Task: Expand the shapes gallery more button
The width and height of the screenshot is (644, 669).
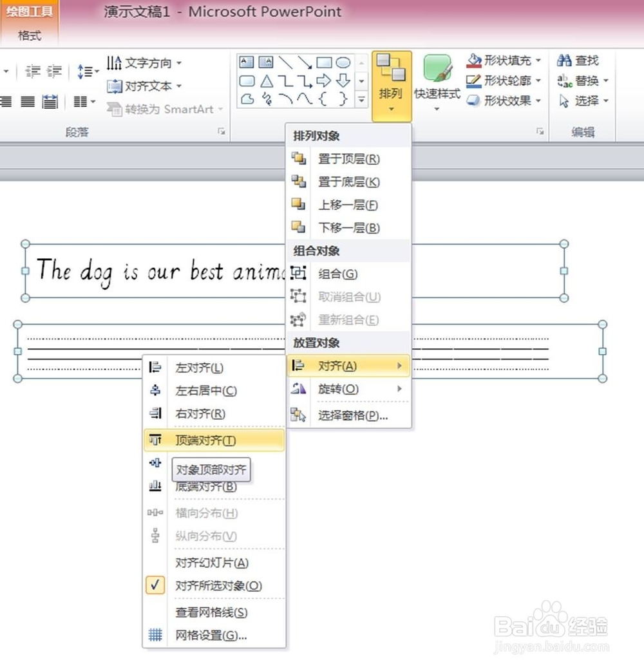Action: tap(361, 100)
